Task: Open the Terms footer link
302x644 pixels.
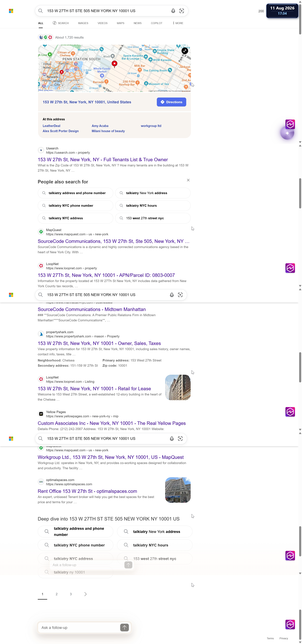Action: [270, 638]
